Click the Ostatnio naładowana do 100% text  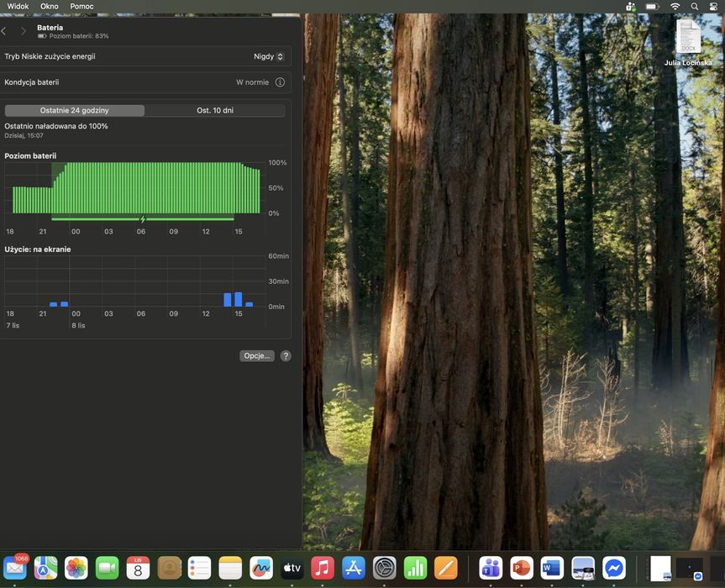coord(56,126)
